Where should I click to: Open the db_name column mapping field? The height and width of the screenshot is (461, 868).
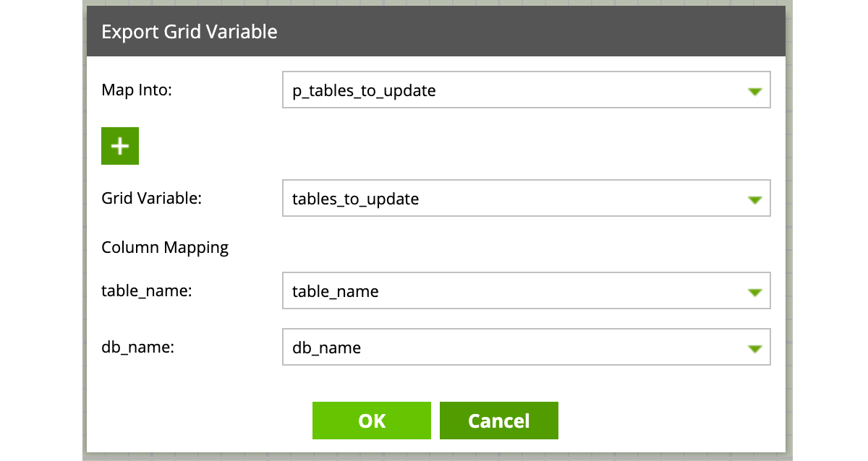pos(506,348)
